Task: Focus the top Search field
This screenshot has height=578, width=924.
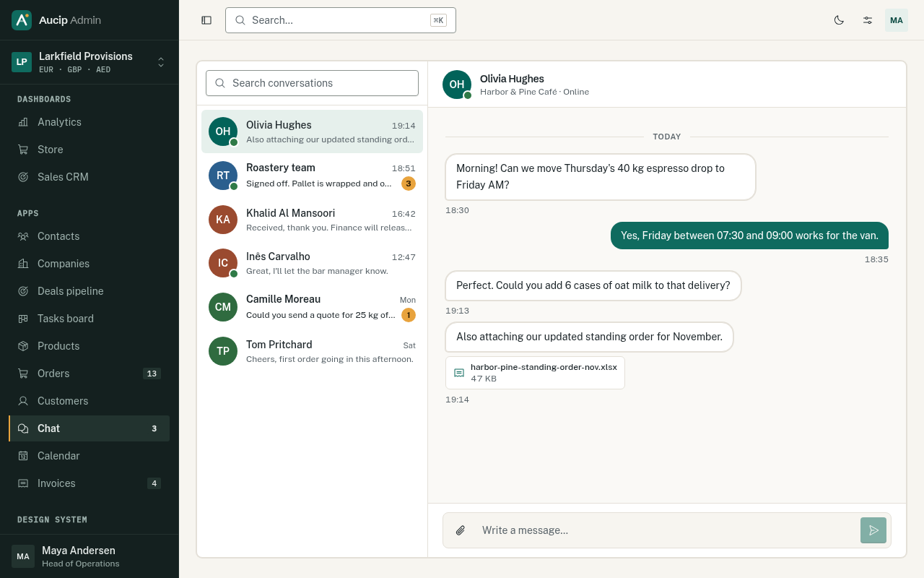Action: (x=341, y=20)
